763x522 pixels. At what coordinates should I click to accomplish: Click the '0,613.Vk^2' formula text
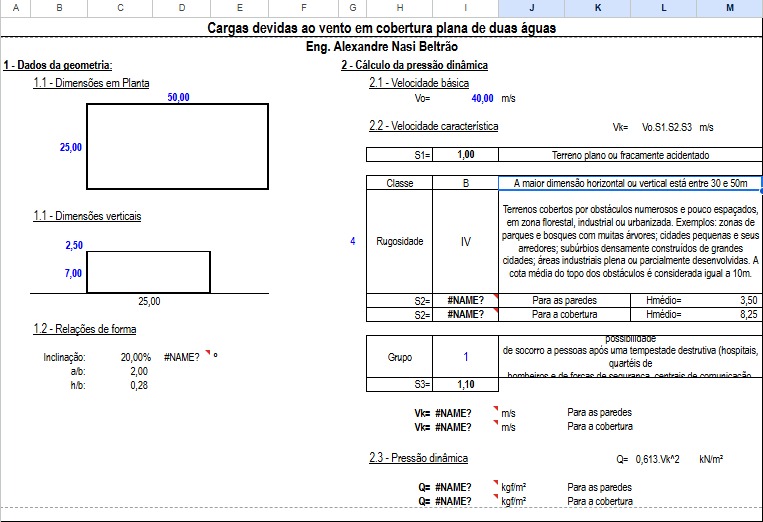657,459
